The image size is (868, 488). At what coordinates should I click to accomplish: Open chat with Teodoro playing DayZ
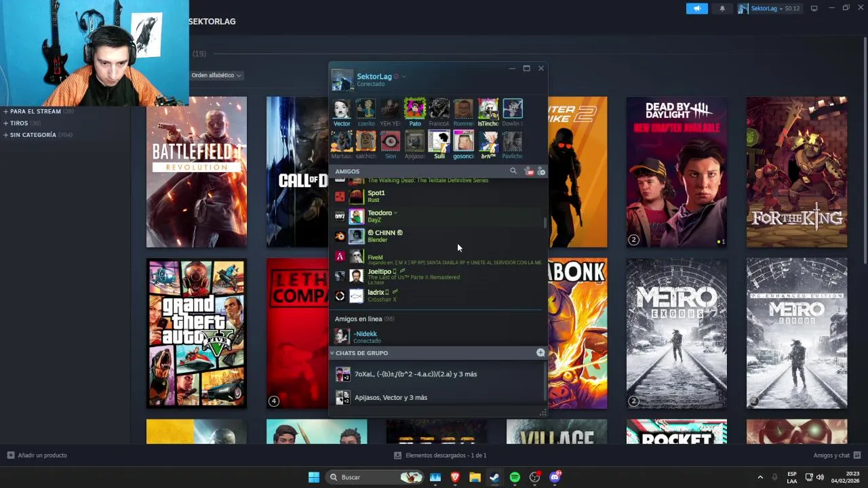point(438,216)
